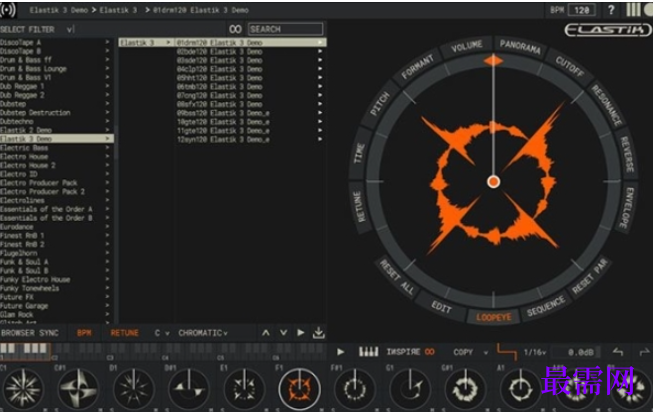Click the SEARCH input field
Screen dimensions: 653x412
click(x=285, y=29)
